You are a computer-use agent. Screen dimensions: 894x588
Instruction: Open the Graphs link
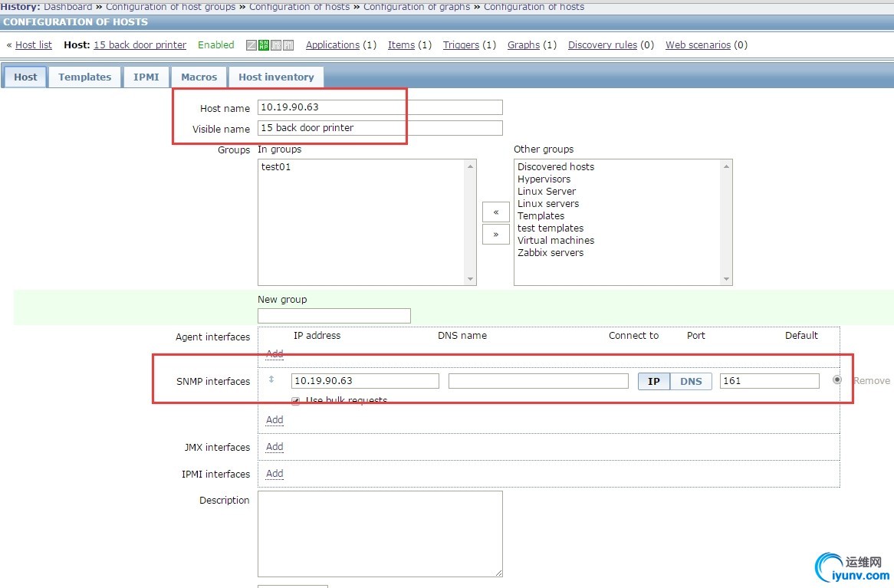pyautogui.click(x=524, y=45)
